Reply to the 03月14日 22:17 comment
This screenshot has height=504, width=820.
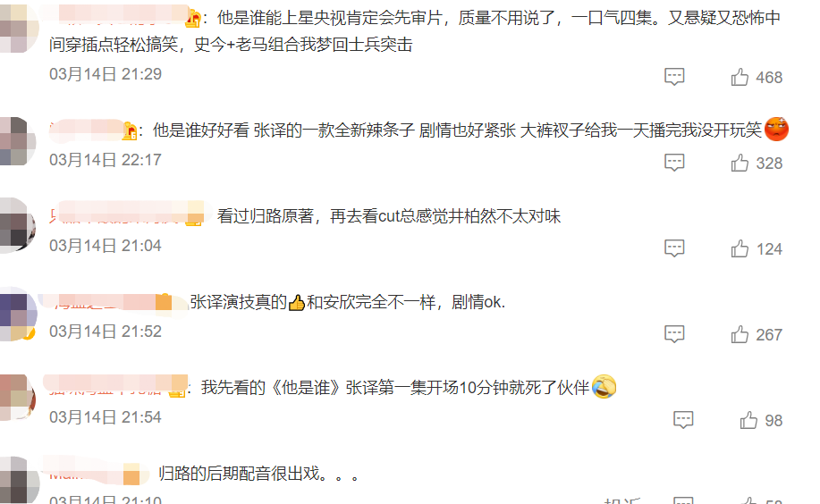point(674,163)
